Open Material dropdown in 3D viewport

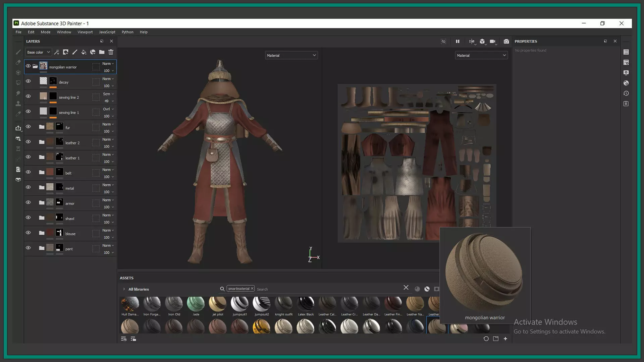click(291, 55)
